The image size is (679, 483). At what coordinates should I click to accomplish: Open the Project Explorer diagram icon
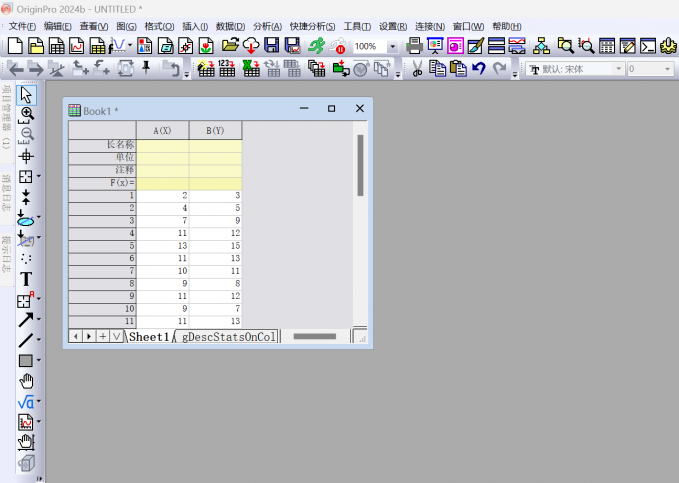coord(541,45)
